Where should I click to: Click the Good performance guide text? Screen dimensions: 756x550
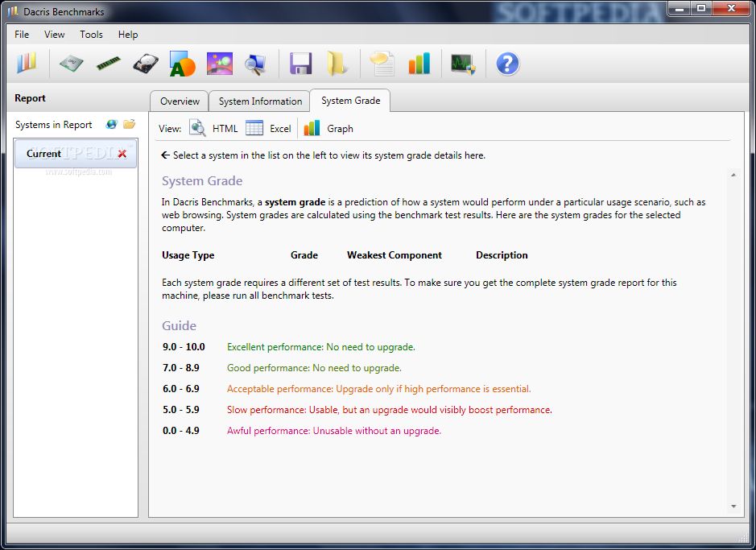[x=314, y=368]
